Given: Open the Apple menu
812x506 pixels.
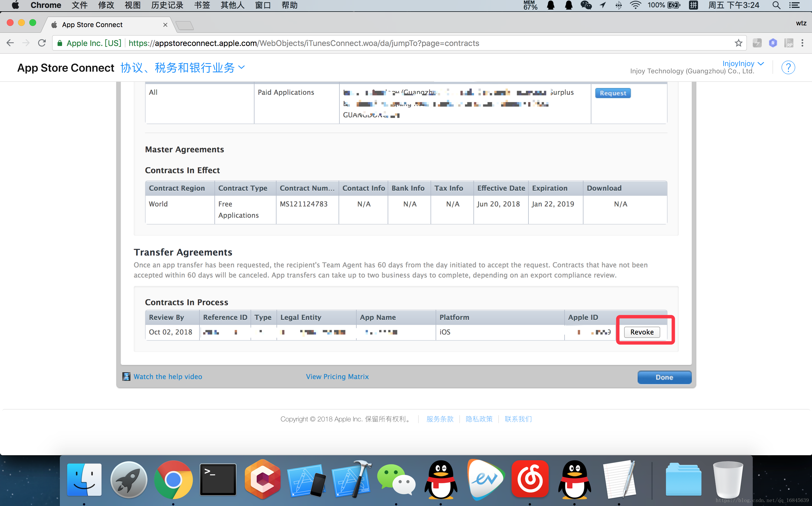Looking at the screenshot, I should [x=16, y=5].
